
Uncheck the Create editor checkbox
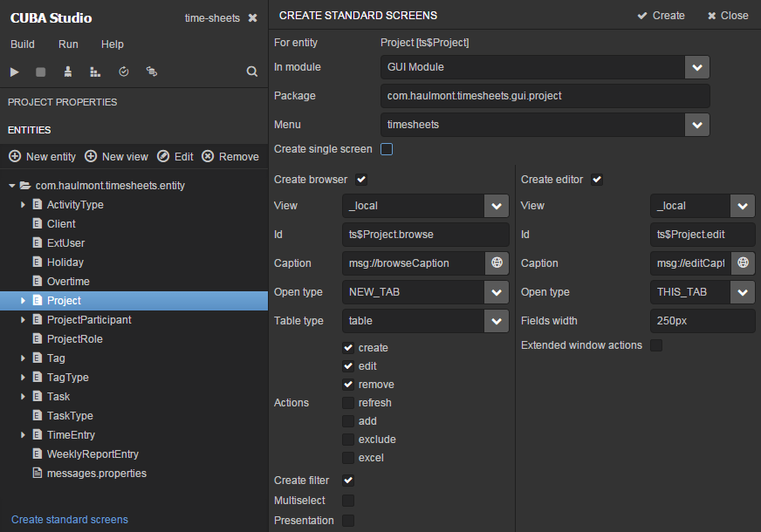tap(597, 180)
